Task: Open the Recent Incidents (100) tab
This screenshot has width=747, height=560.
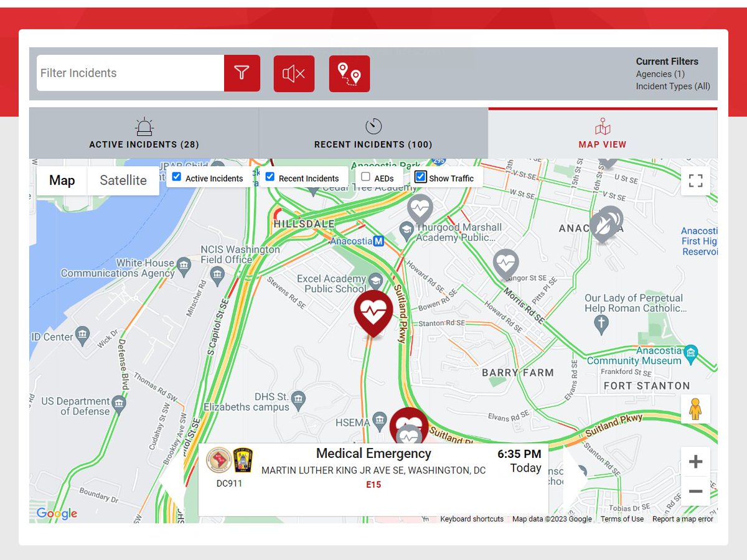Action: [374, 133]
